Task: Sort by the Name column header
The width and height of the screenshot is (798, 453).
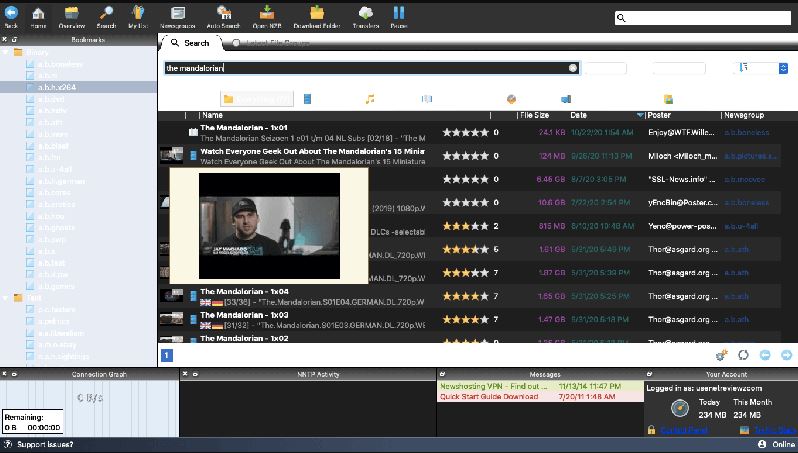Action: [213, 116]
